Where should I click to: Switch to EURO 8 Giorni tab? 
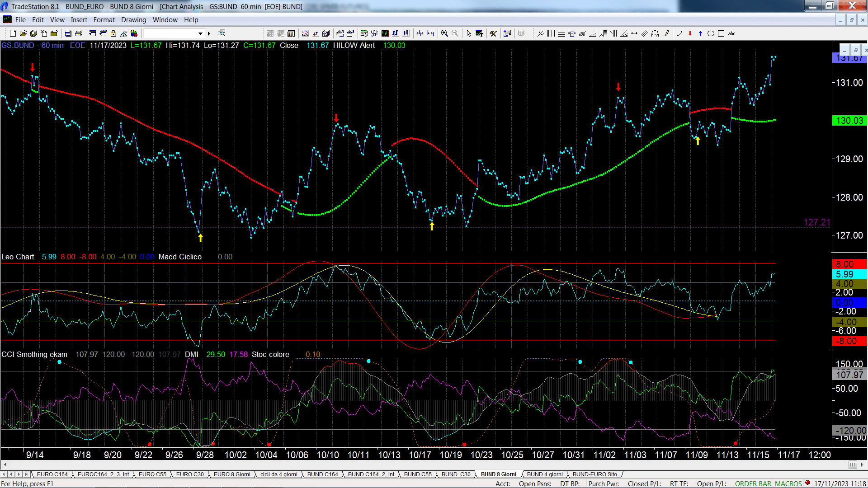pyautogui.click(x=232, y=474)
